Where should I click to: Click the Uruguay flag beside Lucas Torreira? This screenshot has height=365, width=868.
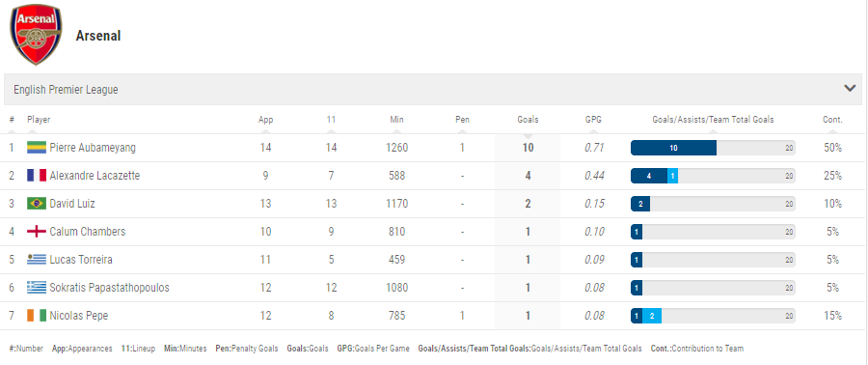pos(37,260)
